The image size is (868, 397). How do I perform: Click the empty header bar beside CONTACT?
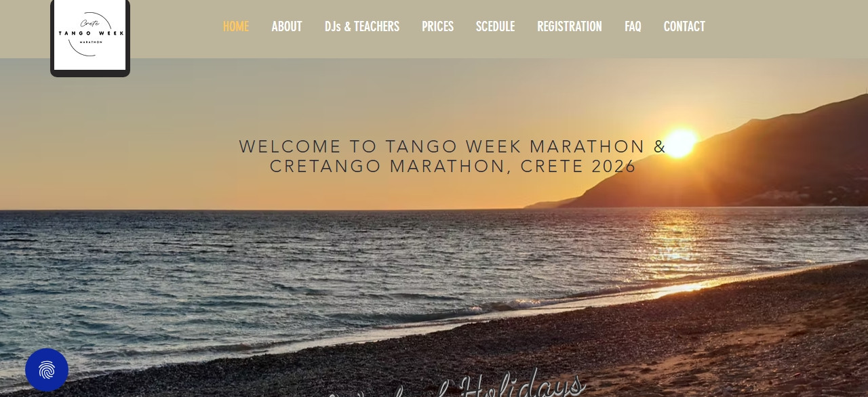point(787,28)
